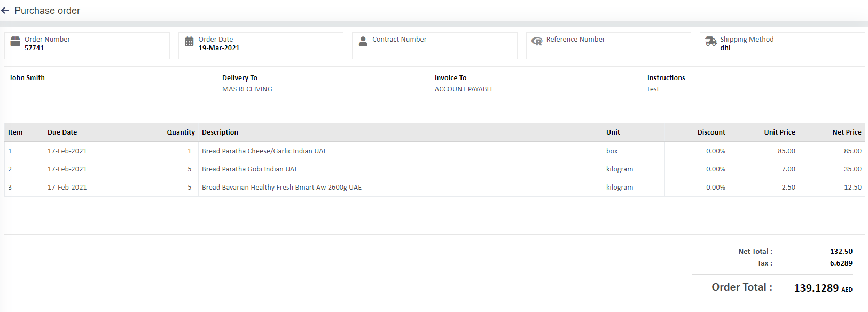
Task: Click the Delivery To heading
Action: (240, 78)
